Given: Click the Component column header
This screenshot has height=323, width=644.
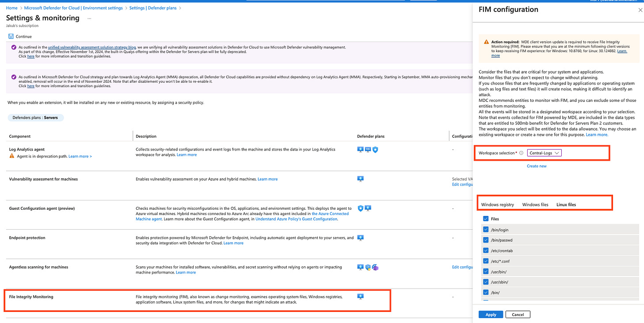Looking at the screenshot, I should [20, 136].
